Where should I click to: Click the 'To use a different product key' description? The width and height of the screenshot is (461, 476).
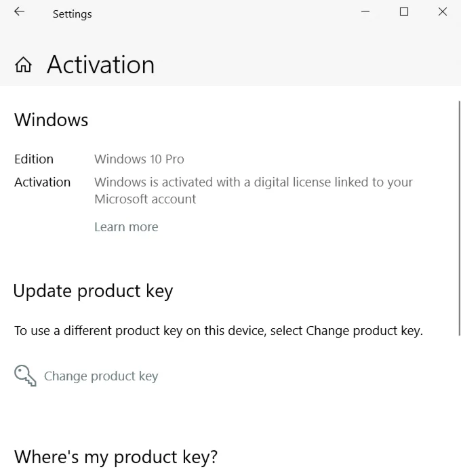(x=218, y=331)
